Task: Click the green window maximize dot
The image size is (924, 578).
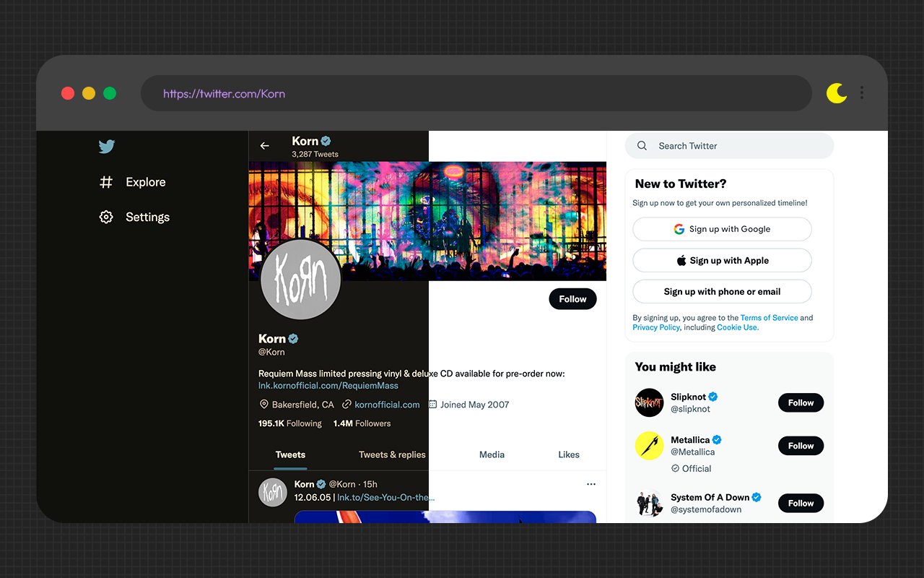Action: coord(110,93)
